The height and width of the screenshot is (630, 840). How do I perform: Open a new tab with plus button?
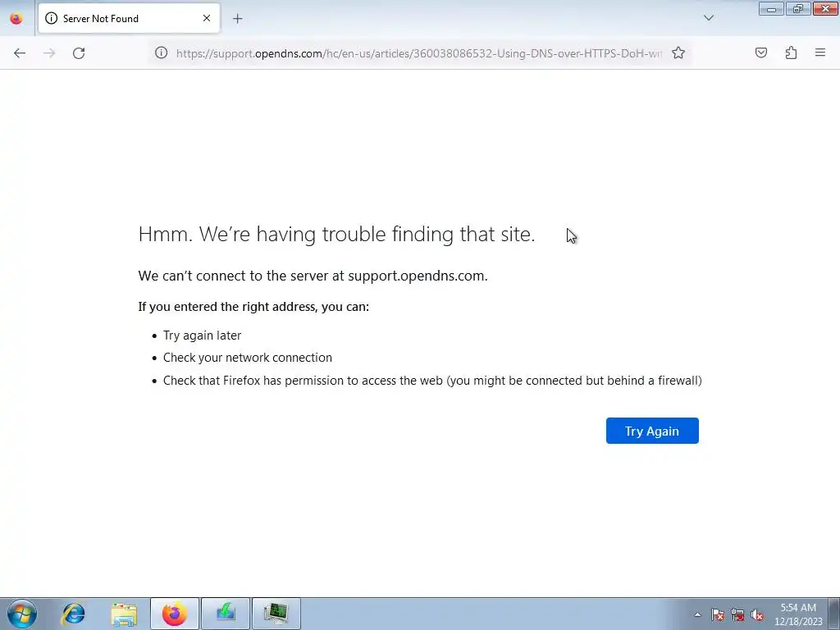(x=237, y=19)
